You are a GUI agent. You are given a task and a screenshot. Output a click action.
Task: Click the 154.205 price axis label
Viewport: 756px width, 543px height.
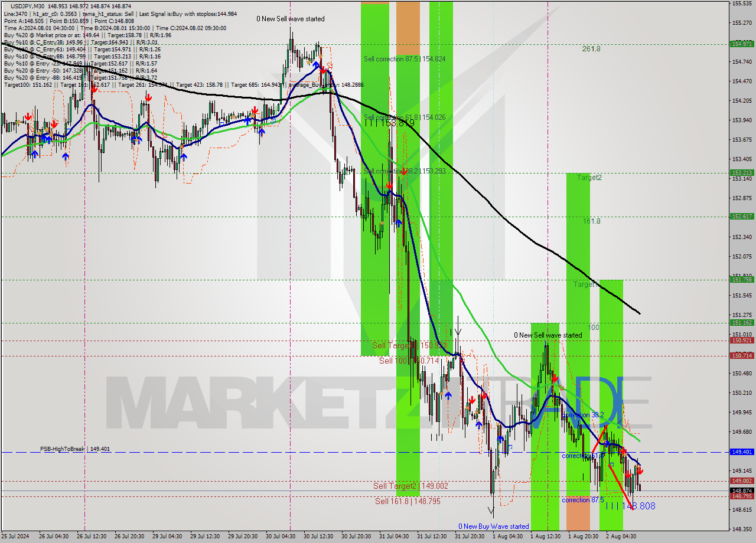coord(742,101)
